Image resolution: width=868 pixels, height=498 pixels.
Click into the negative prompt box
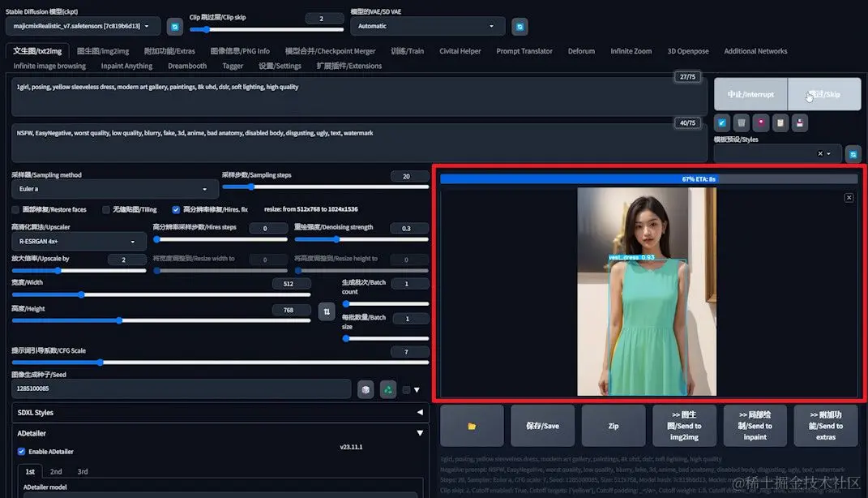359,143
